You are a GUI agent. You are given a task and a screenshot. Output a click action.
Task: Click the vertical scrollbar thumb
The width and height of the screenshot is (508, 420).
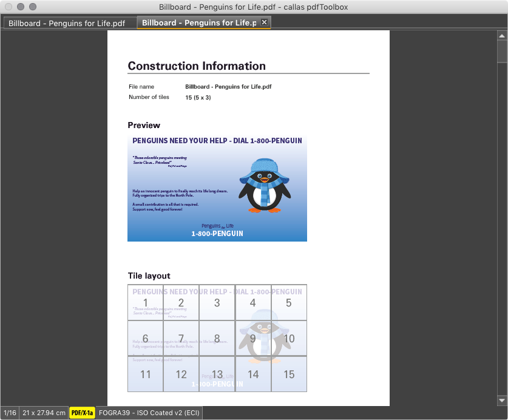coord(502,51)
